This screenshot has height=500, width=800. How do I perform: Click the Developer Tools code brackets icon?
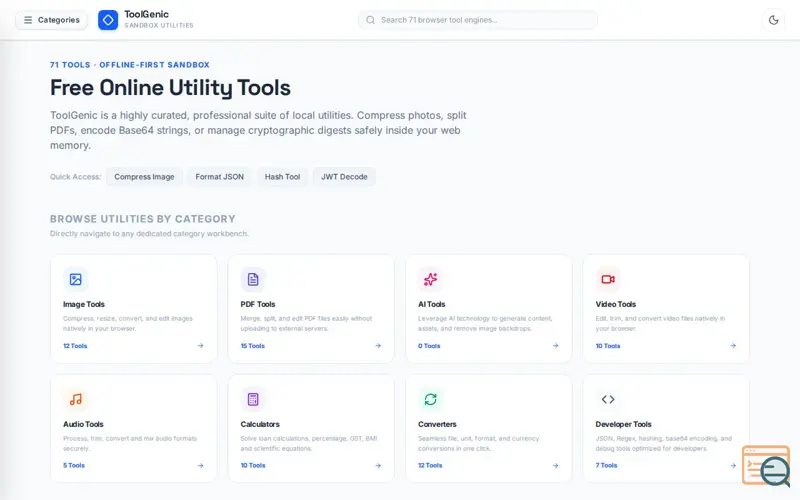[608, 399]
